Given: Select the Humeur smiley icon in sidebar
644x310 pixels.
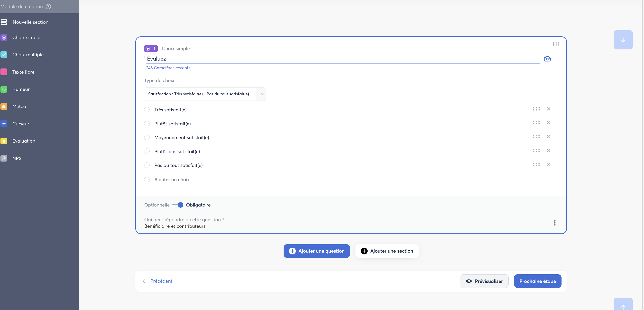Looking at the screenshot, I should (x=4, y=89).
